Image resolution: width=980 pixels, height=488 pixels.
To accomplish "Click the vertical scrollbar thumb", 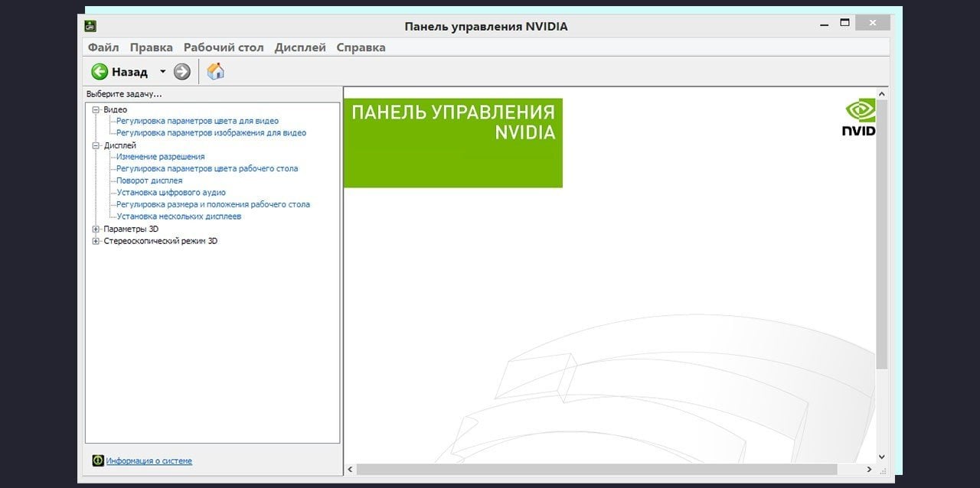I will (x=882, y=234).
